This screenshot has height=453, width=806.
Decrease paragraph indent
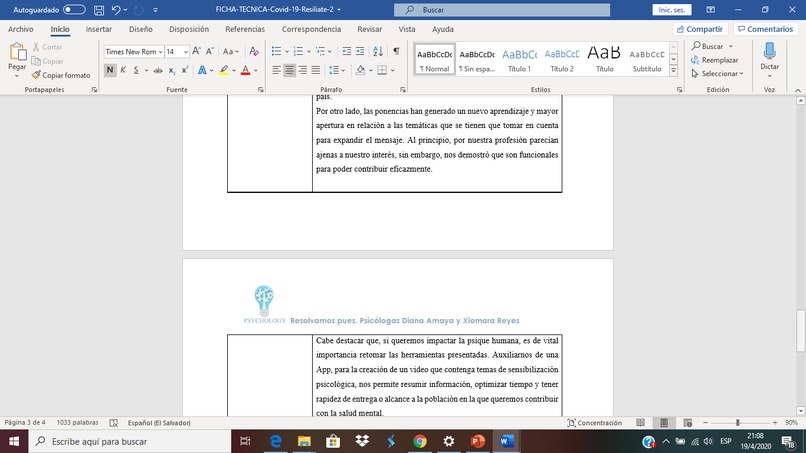pos(346,51)
